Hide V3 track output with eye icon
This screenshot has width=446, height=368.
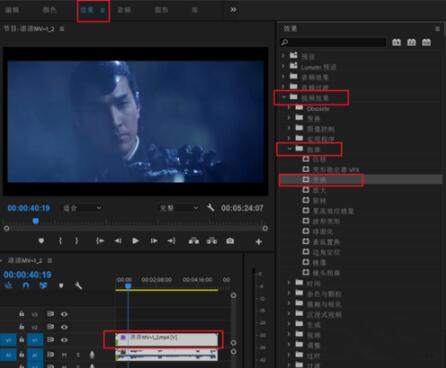pyautogui.click(x=64, y=314)
